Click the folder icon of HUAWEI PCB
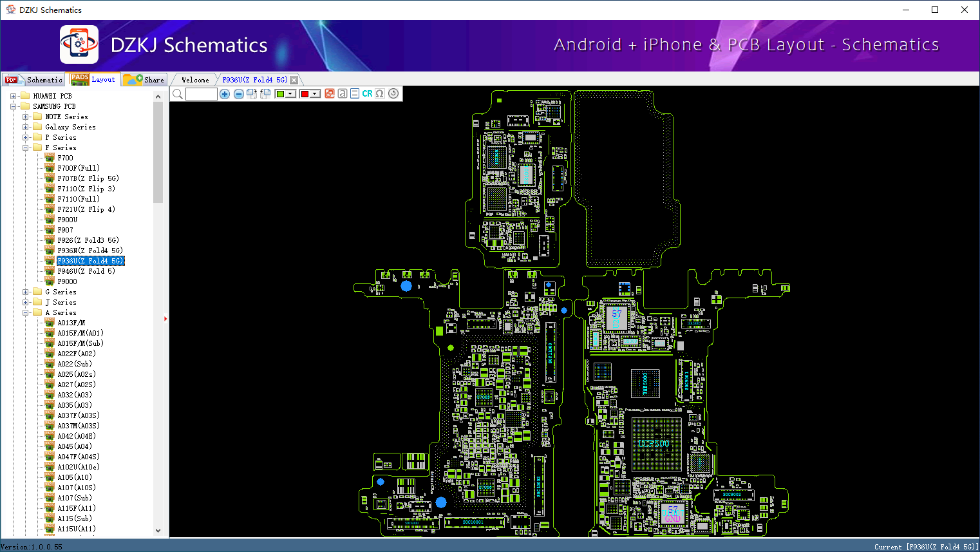The width and height of the screenshot is (980, 552). tap(25, 96)
